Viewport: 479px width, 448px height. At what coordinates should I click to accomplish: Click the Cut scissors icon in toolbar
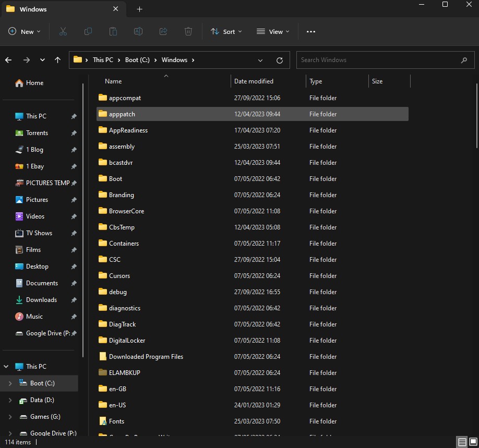(x=63, y=32)
